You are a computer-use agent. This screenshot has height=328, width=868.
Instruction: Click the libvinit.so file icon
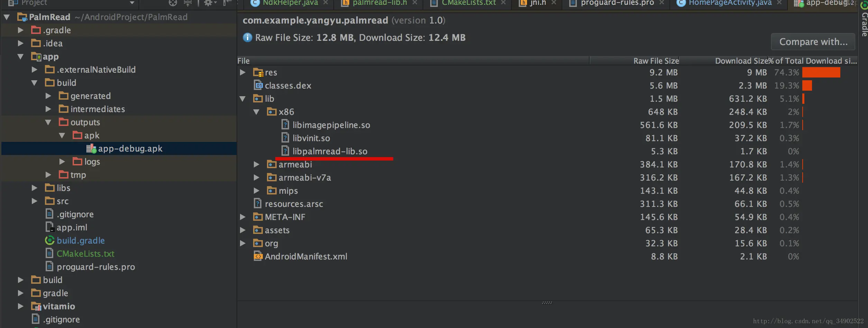click(285, 138)
